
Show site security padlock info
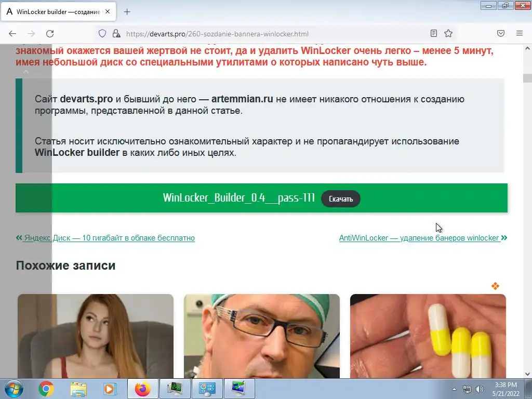pos(116,33)
